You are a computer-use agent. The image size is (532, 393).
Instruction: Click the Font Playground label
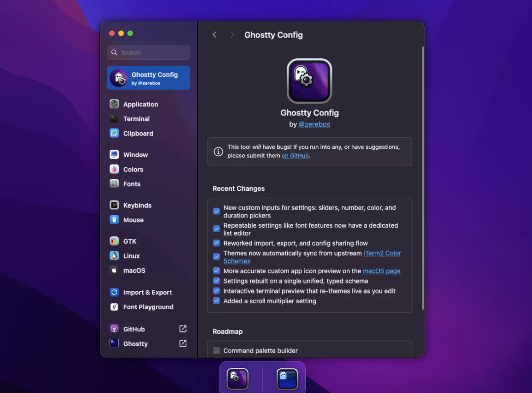(x=148, y=307)
